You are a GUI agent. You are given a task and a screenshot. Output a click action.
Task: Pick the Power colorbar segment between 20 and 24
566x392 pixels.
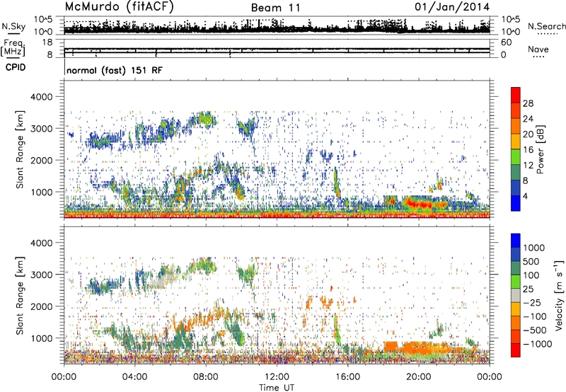click(x=516, y=126)
